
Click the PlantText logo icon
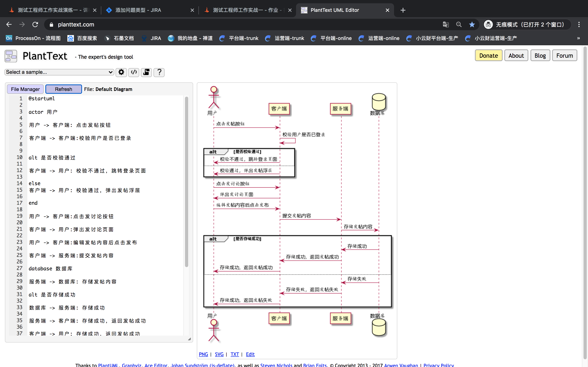coord(11,56)
